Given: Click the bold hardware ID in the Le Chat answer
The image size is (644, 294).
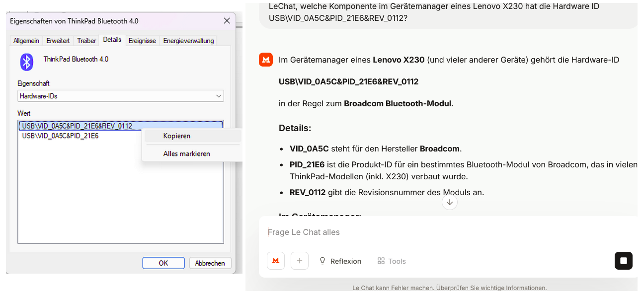Looking at the screenshot, I should click(x=349, y=81).
